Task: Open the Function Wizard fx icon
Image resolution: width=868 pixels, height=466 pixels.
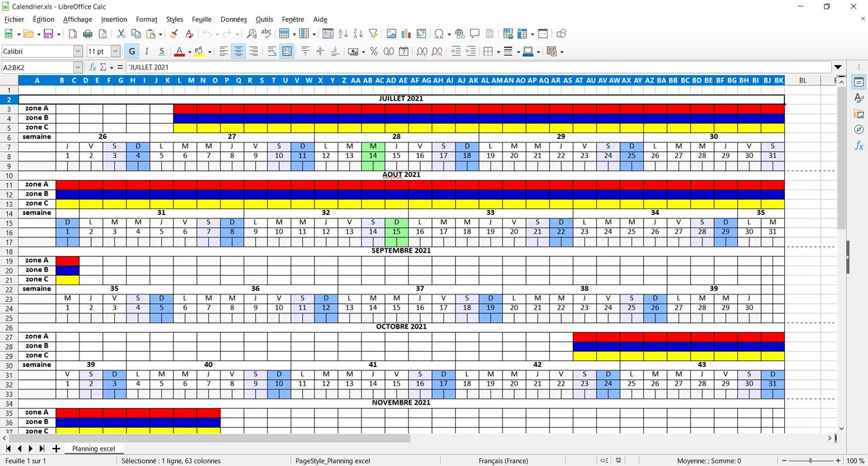Action: click(93, 67)
